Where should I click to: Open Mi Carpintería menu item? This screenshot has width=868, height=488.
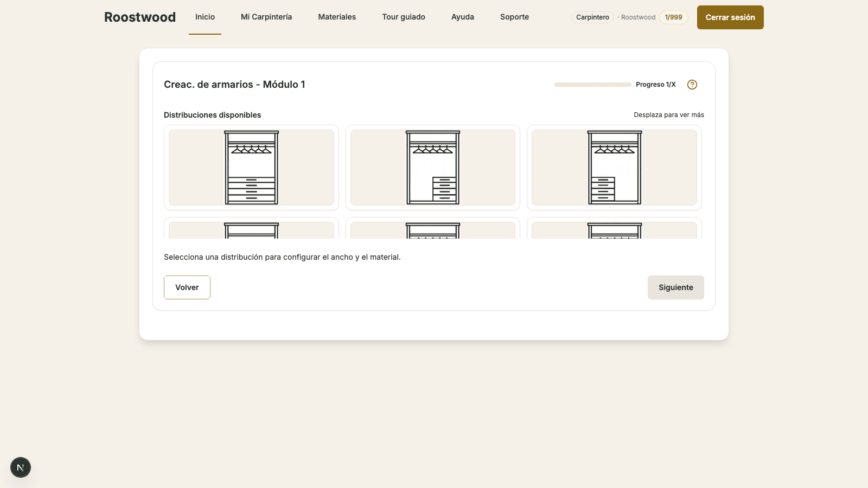(266, 17)
